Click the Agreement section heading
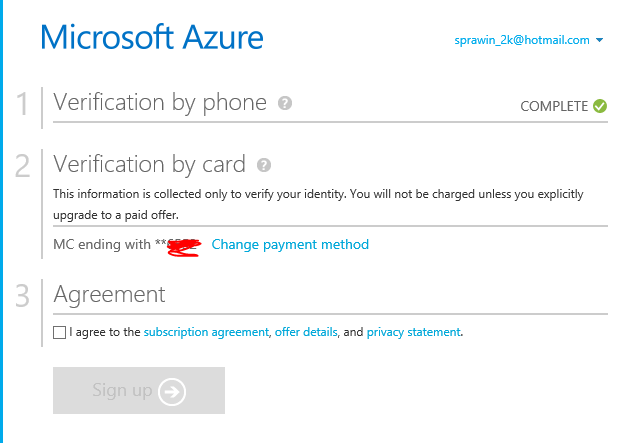The height and width of the screenshot is (443, 640). [109, 294]
